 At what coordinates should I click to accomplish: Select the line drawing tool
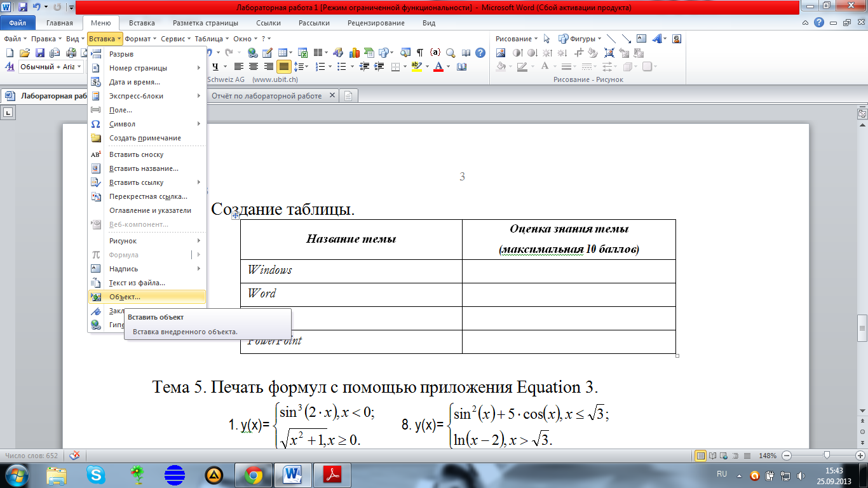point(611,39)
